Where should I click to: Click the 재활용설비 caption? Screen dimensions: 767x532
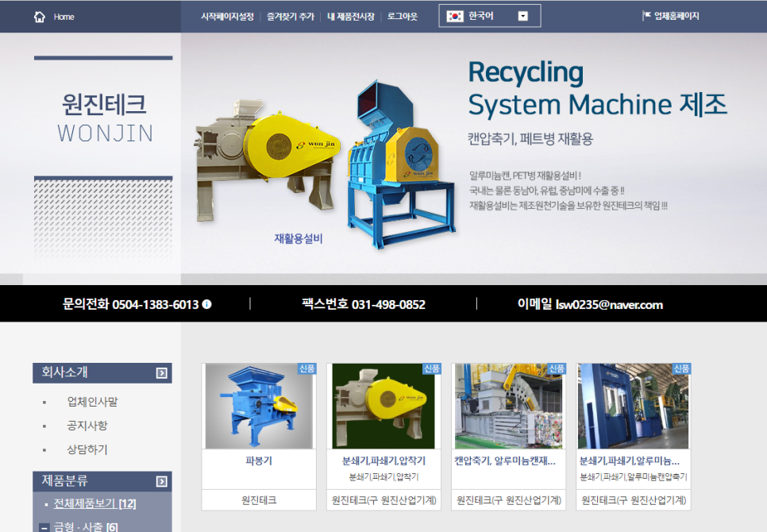(x=299, y=238)
